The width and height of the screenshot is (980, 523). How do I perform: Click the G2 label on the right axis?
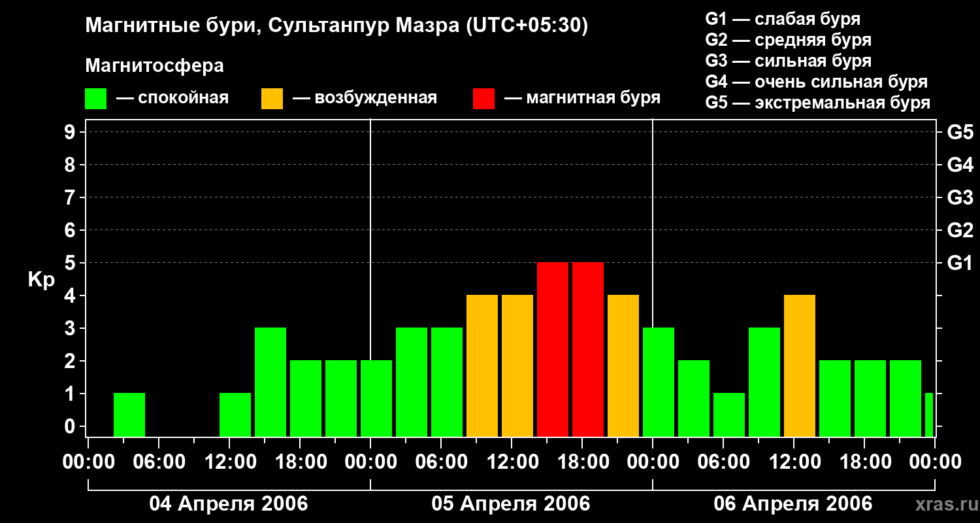point(960,230)
